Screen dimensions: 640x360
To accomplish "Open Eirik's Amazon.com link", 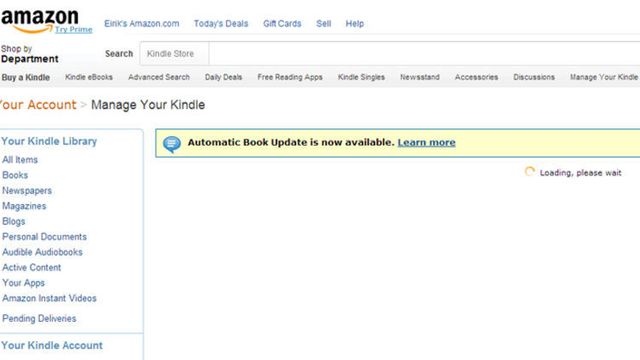I will pos(142,24).
